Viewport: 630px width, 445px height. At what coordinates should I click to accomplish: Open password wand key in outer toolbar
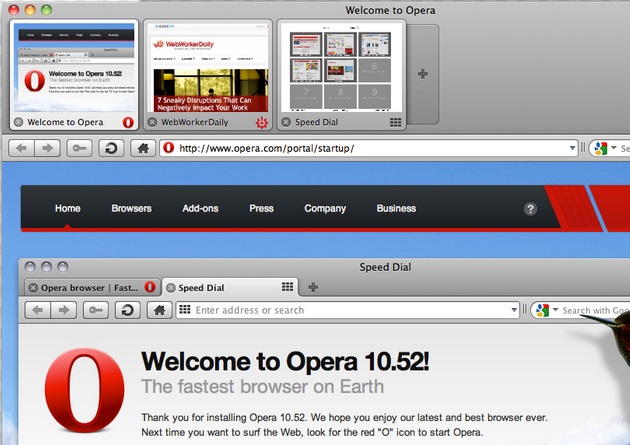pyautogui.click(x=79, y=148)
